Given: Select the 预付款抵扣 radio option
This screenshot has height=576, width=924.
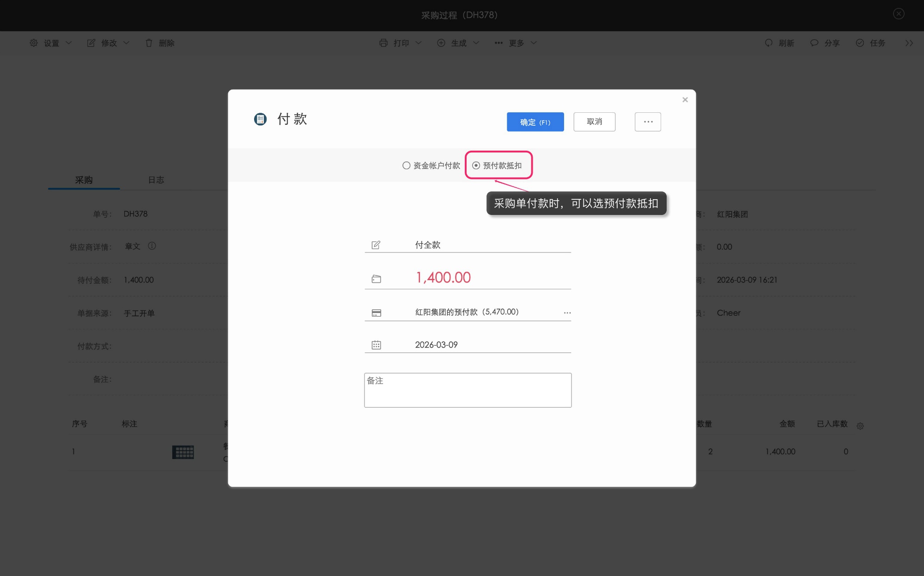Looking at the screenshot, I should [x=475, y=165].
